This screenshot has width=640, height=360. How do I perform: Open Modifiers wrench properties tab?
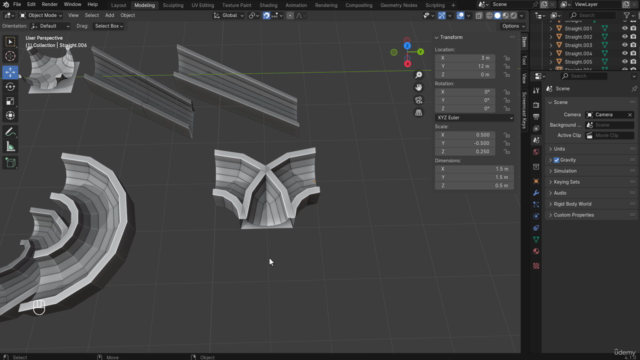pos(536,193)
